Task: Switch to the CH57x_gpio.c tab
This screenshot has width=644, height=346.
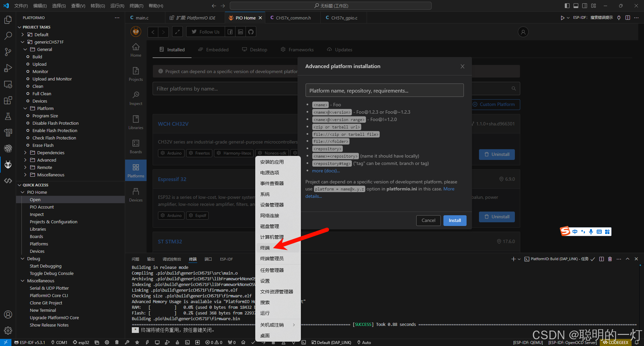Action: pyautogui.click(x=343, y=17)
